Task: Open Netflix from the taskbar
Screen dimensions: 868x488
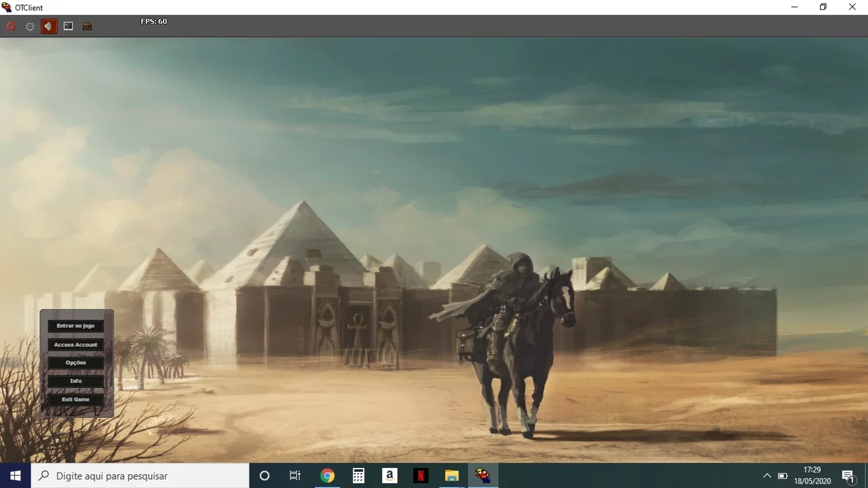Action: (421, 476)
